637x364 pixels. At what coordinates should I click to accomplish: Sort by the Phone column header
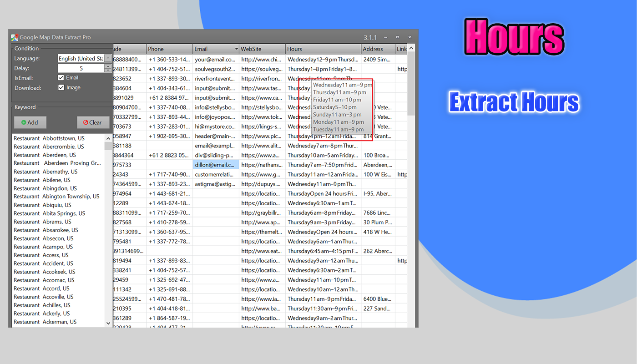coord(169,49)
